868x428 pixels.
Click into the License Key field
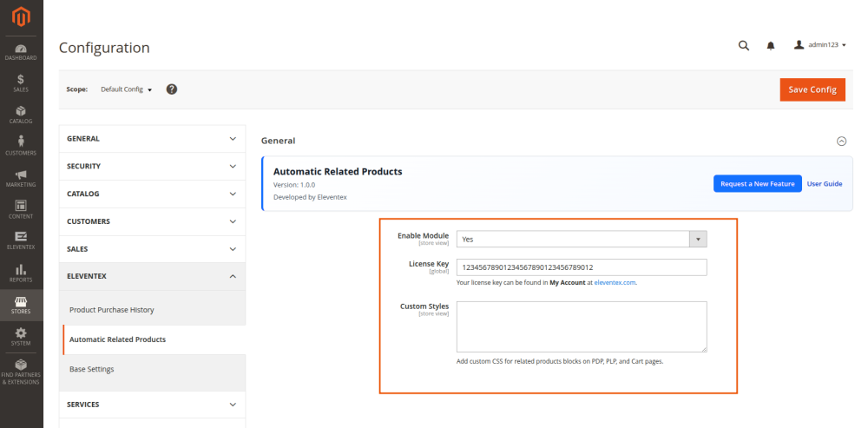click(581, 267)
